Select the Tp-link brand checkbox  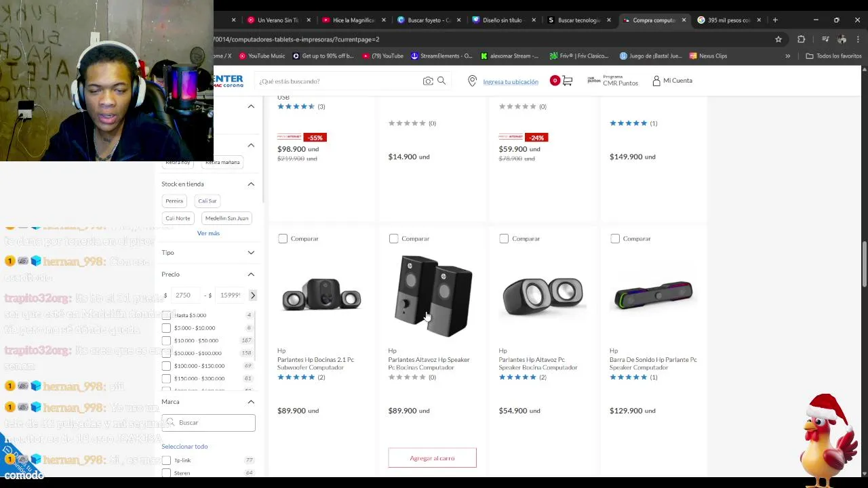(166, 460)
